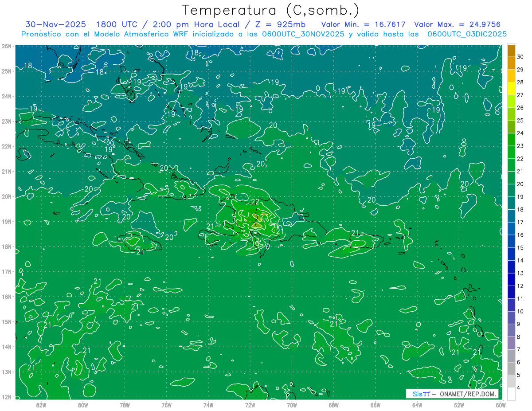The width and height of the screenshot is (532, 411).
Task: Click "Valor Min. = 16.7617" text
Action: [x=364, y=24]
